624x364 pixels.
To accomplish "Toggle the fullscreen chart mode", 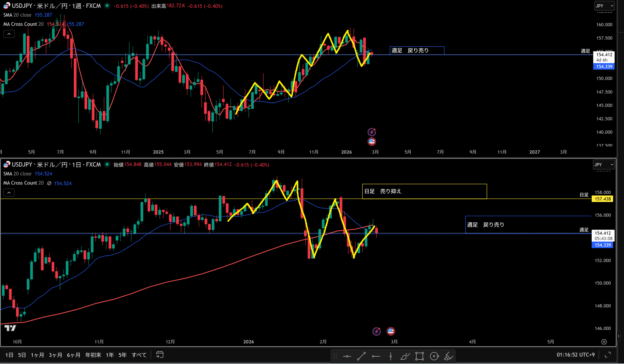I will [607, 355].
